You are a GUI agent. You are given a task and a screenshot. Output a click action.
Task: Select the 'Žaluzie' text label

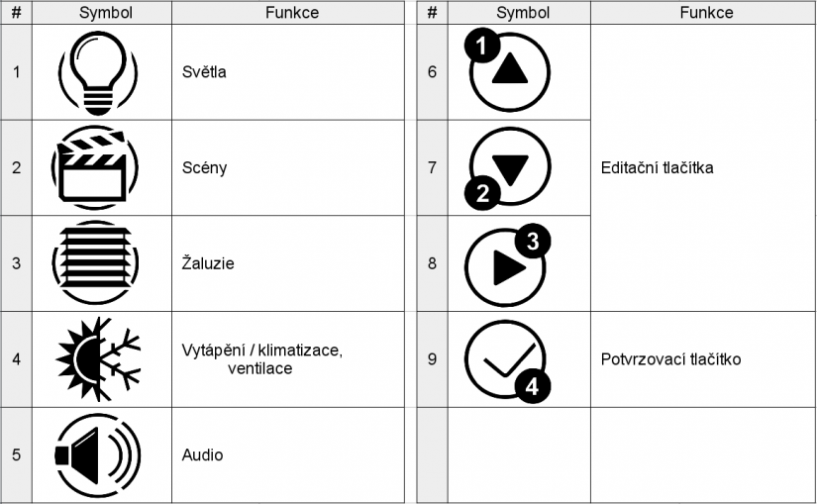pyautogui.click(x=208, y=263)
